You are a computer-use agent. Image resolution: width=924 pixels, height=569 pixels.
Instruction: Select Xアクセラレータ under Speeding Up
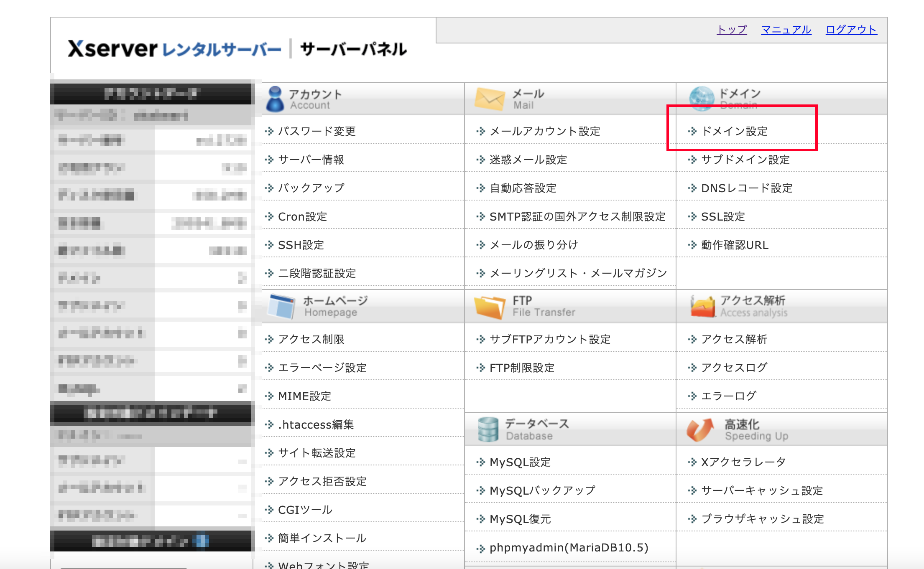tap(743, 462)
